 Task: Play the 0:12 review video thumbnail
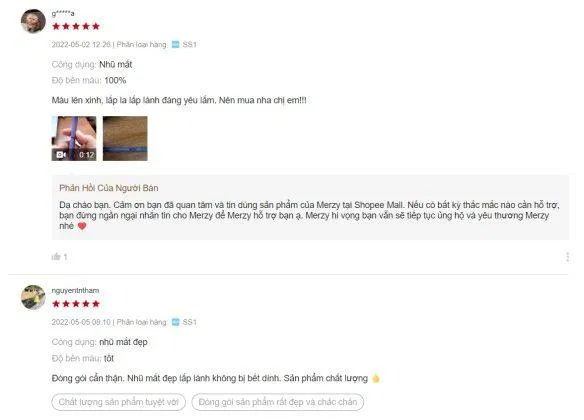tap(74, 139)
